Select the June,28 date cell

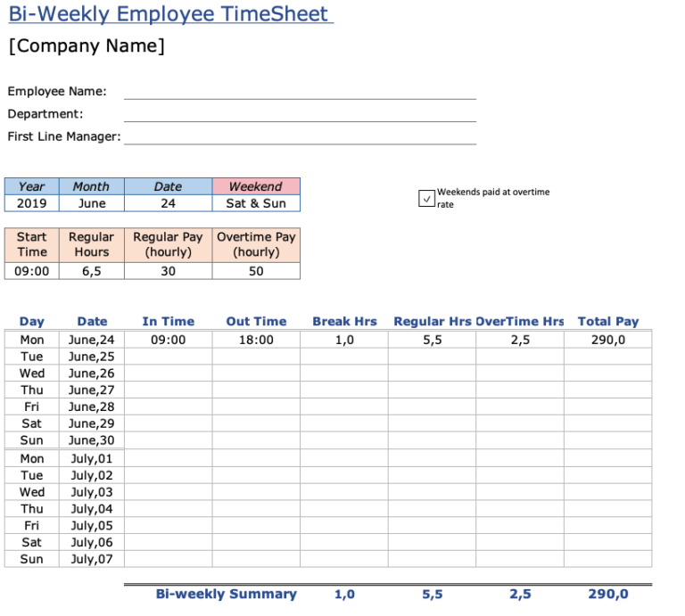[92, 407]
